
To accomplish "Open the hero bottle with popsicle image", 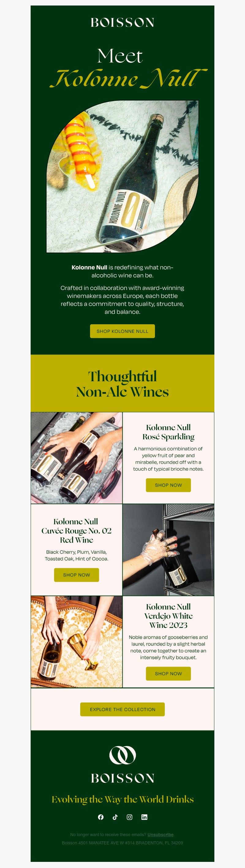I will pos(123,176).
